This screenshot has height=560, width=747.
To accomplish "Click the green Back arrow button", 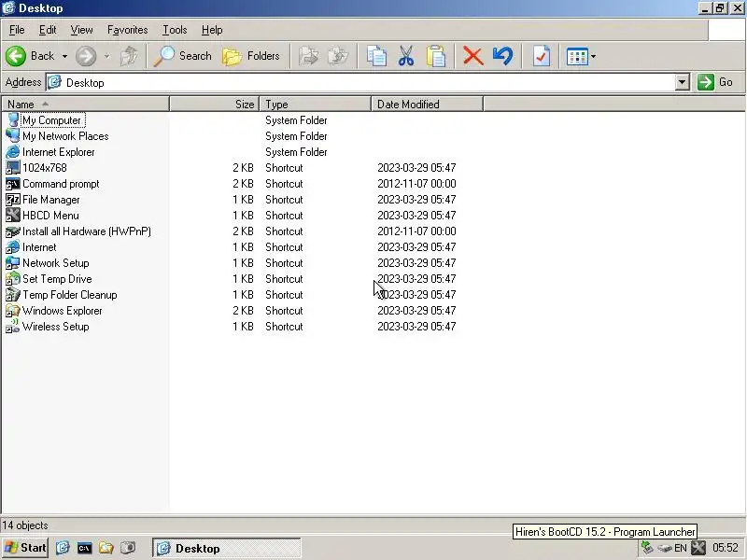I will 16,56.
